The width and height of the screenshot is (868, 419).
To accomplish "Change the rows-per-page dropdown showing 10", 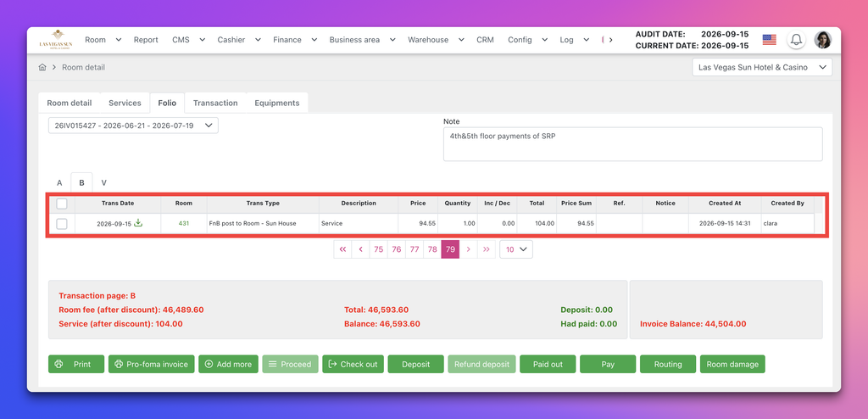I will point(516,249).
